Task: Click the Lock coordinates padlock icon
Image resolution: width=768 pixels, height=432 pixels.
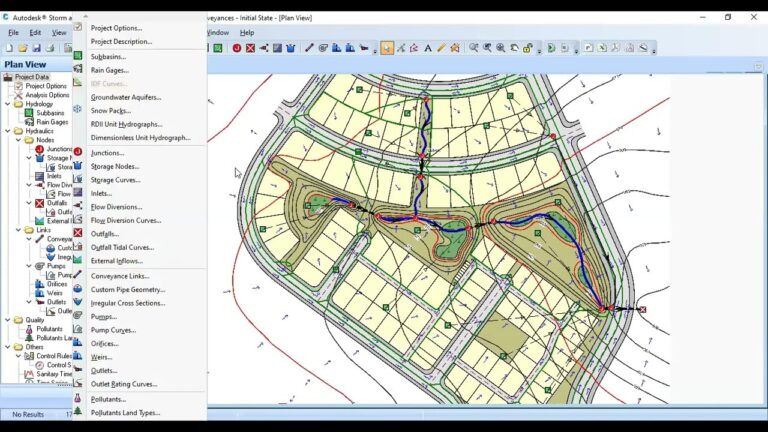Action: (528, 48)
